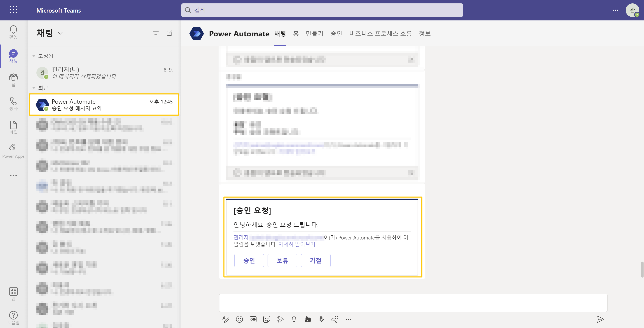Collapse the 최근 recent section
644x328 pixels.
pyautogui.click(x=34, y=88)
